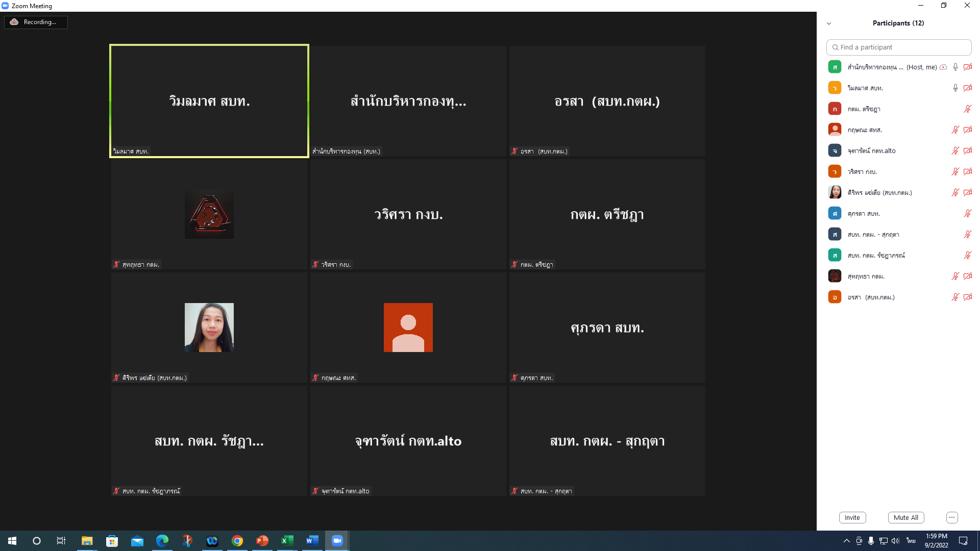This screenshot has width=980, height=551.
Task: Click camera-off icon for กฤษณะ ศทส. in list
Action: click(x=967, y=130)
